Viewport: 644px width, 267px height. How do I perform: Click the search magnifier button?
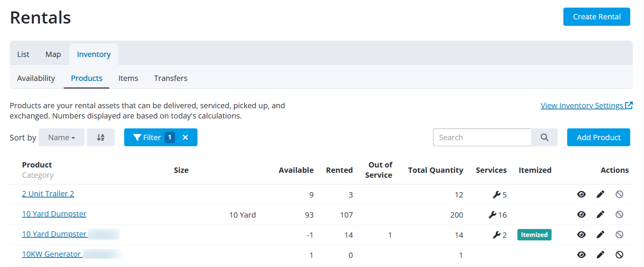pos(544,137)
